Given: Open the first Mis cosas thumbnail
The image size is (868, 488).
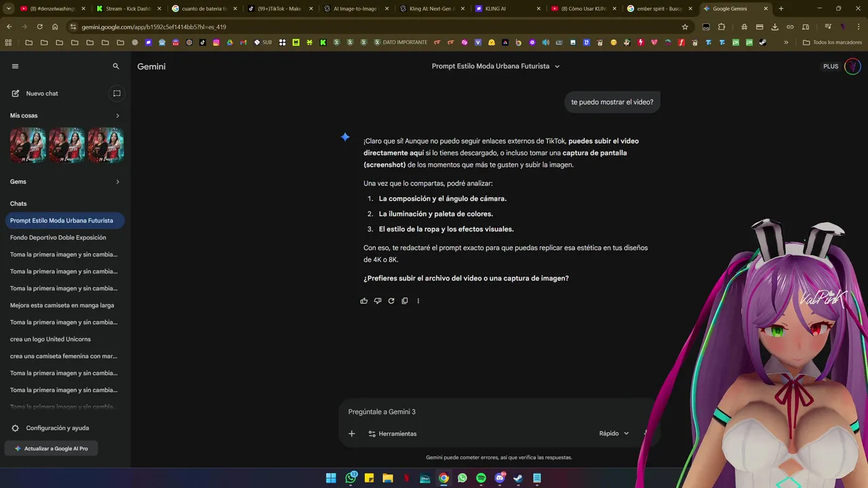Looking at the screenshot, I should [x=28, y=145].
